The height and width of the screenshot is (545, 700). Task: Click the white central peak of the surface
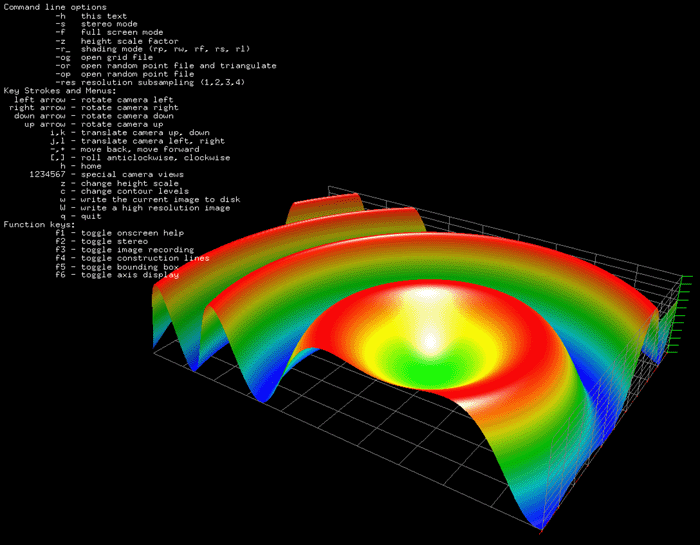pos(429,342)
